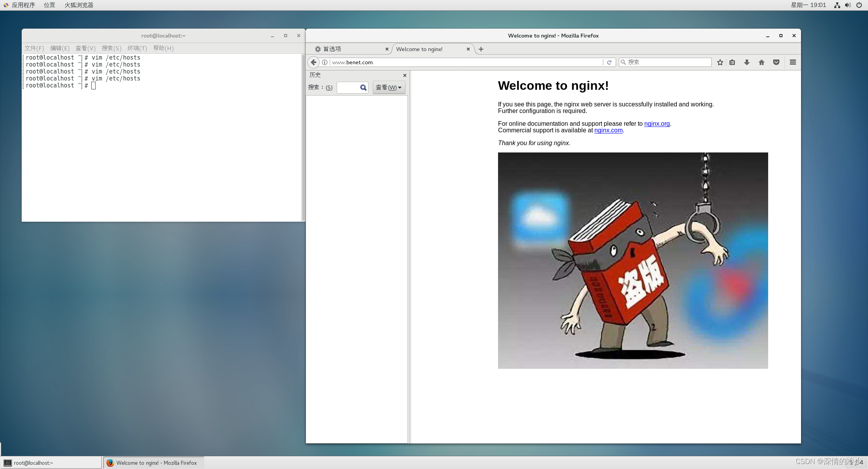Click the Thank you for using nginx. text

click(x=534, y=143)
